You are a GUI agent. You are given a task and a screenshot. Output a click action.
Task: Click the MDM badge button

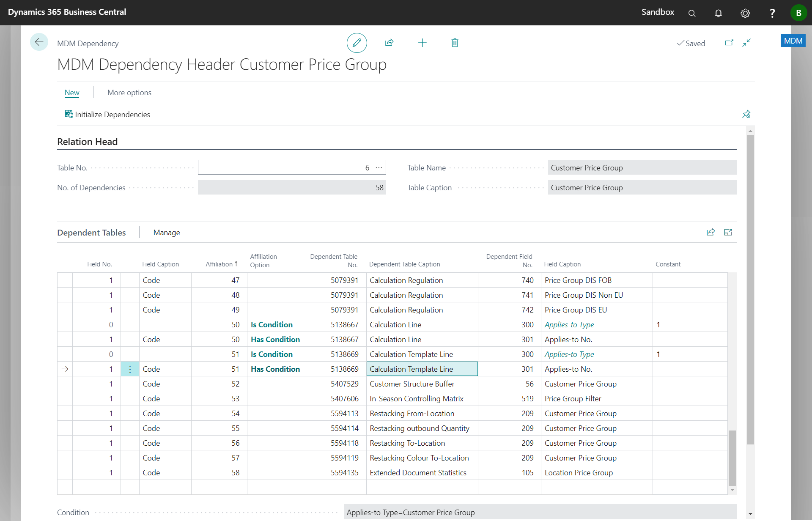pos(793,41)
